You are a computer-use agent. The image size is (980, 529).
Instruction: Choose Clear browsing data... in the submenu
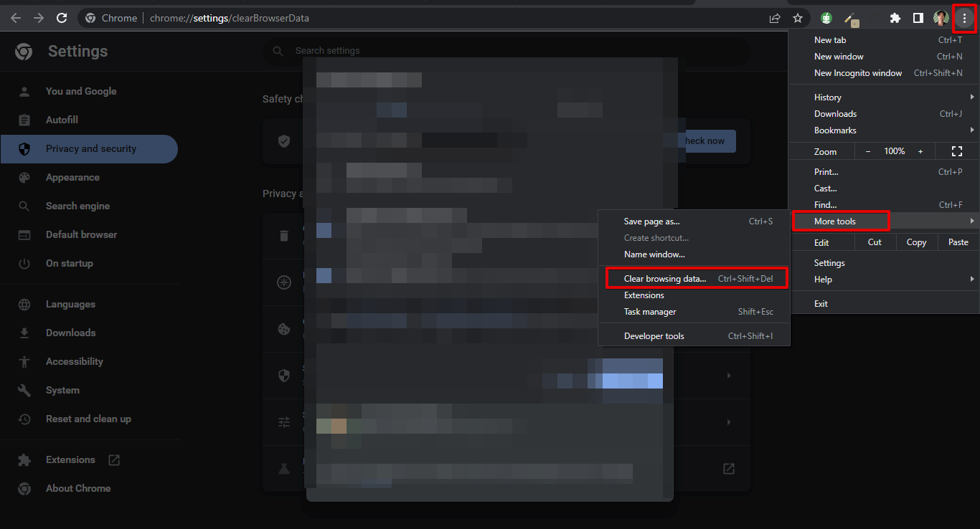[694, 279]
